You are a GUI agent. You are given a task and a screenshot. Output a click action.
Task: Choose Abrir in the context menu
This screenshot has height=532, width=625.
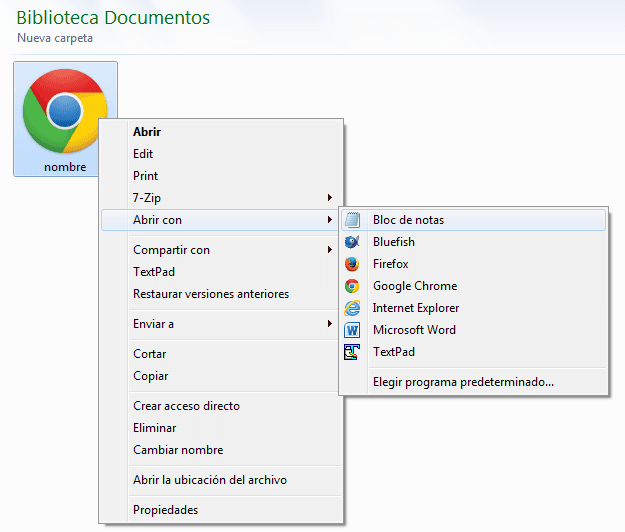pos(222,132)
